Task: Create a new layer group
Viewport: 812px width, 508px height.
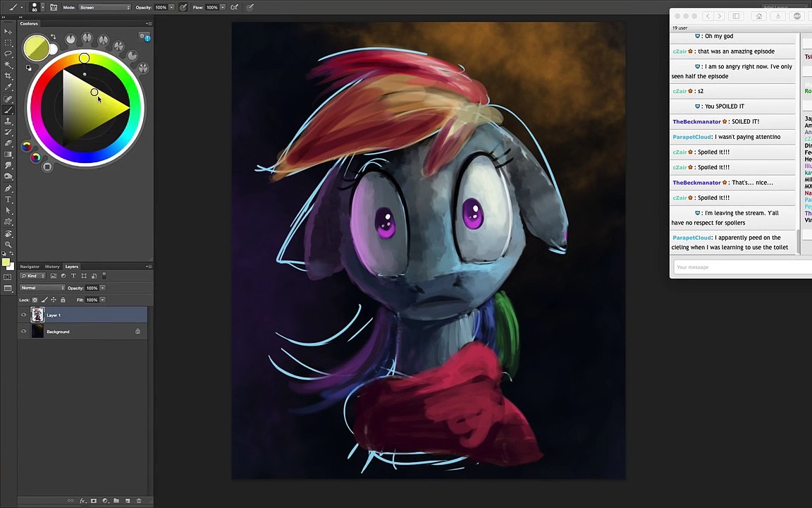Action: pyautogui.click(x=116, y=501)
